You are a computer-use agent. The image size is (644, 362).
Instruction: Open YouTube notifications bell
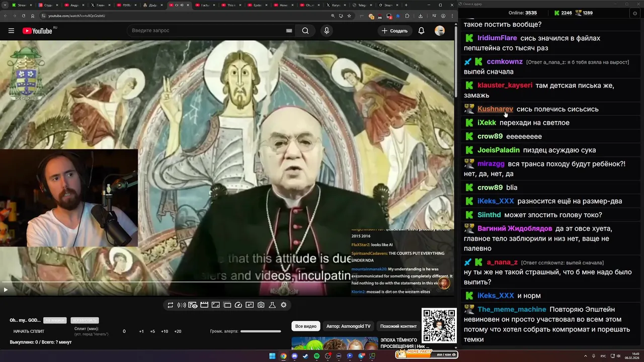[421, 31]
